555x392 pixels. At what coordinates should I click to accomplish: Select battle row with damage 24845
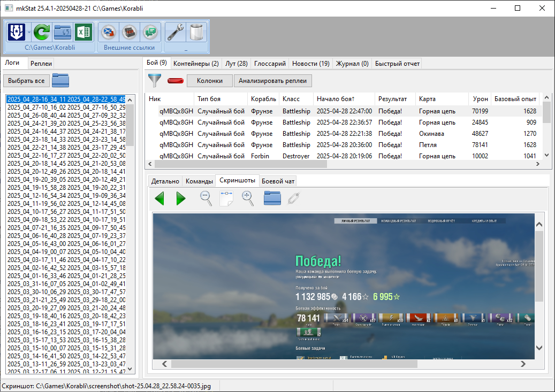pyautogui.click(x=343, y=122)
